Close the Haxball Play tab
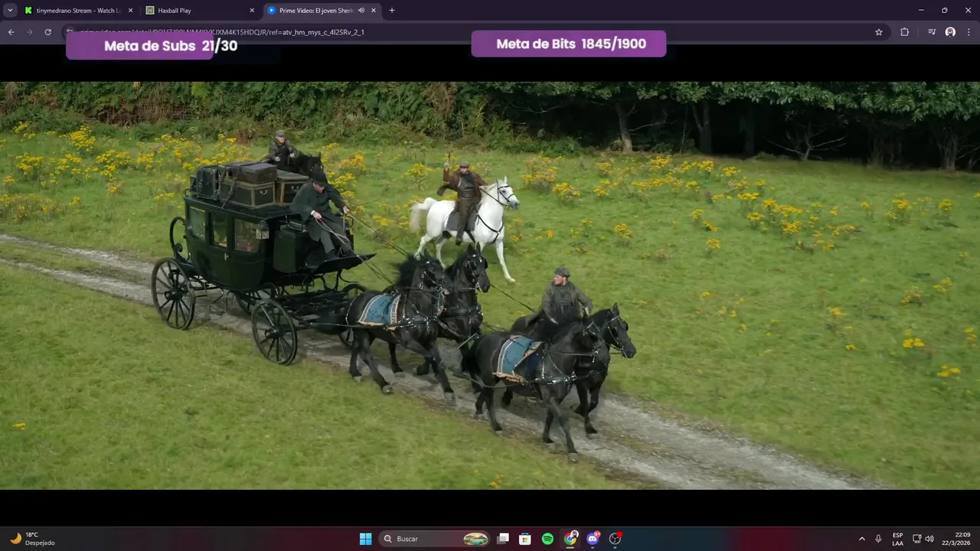Image resolution: width=980 pixels, height=551 pixels. pyautogui.click(x=252, y=10)
